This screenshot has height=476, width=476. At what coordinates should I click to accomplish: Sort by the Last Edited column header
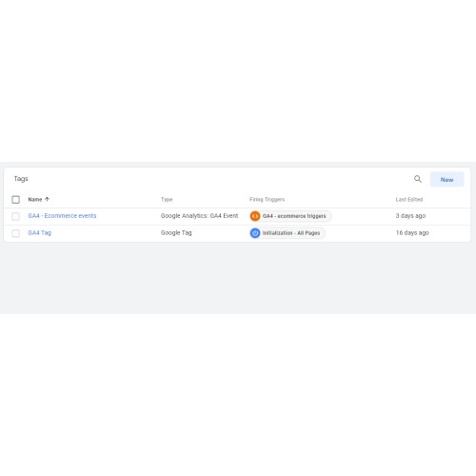click(409, 199)
